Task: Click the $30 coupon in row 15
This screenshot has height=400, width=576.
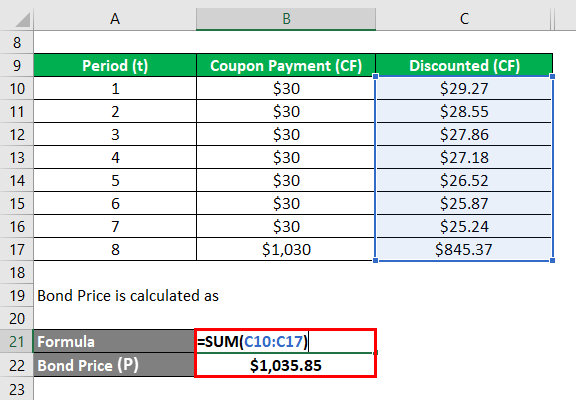Action: 286,203
